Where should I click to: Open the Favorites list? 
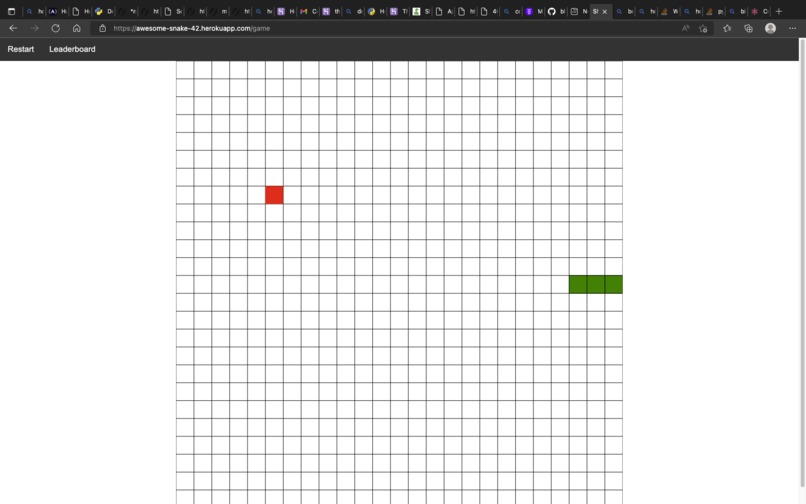pos(727,28)
